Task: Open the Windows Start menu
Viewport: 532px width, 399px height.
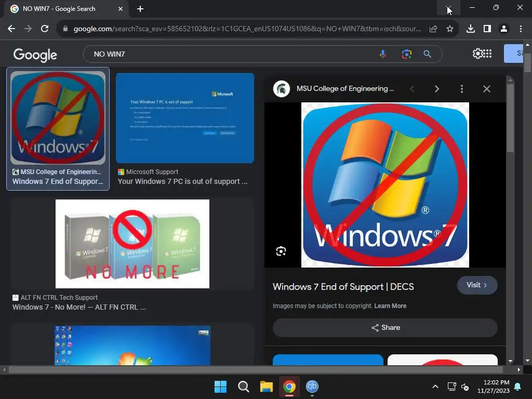Action: [220, 387]
